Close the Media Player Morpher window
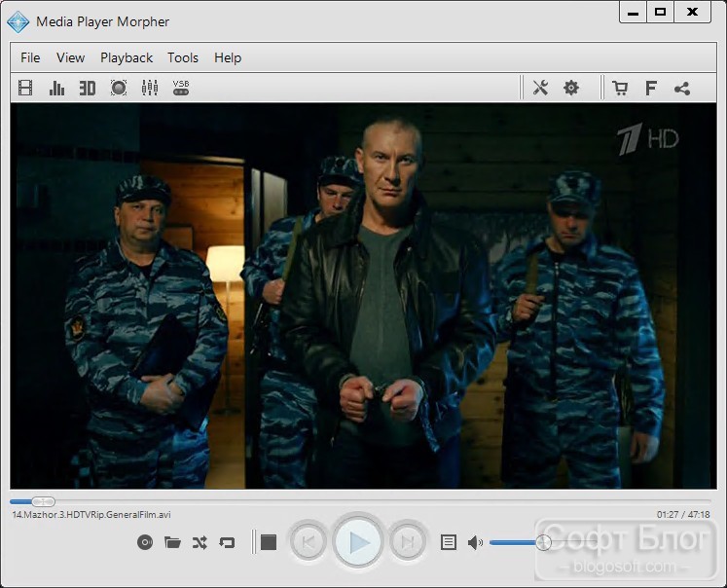This screenshot has width=727, height=588. (x=692, y=13)
